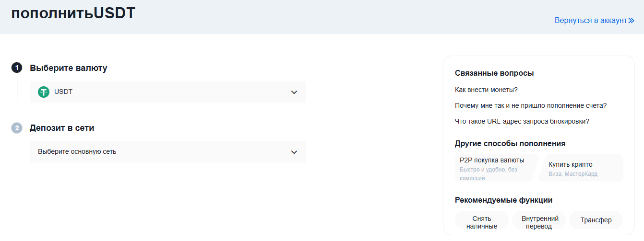The height and width of the screenshot is (241, 644).
Task: Click the green USDT Tether coin icon
Action: pos(44,92)
